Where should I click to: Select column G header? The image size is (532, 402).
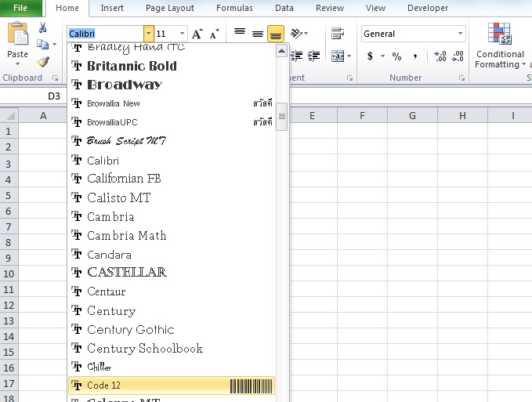tap(412, 116)
